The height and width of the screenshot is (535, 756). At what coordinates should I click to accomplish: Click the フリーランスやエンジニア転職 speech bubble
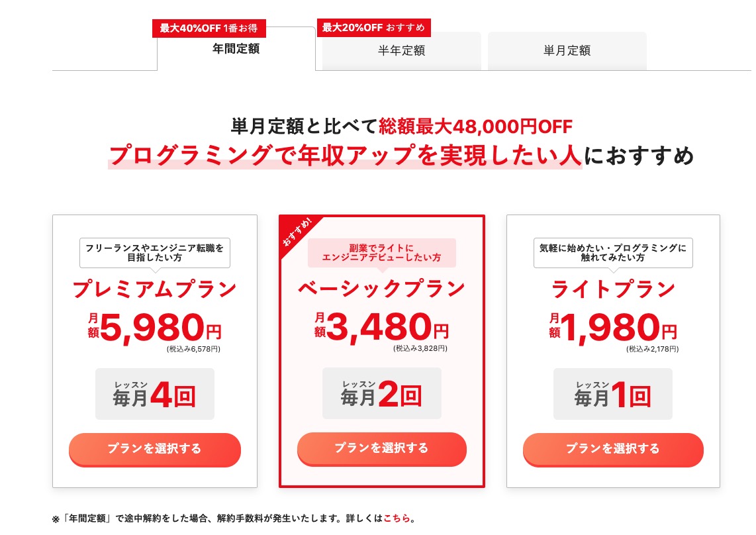pos(155,253)
